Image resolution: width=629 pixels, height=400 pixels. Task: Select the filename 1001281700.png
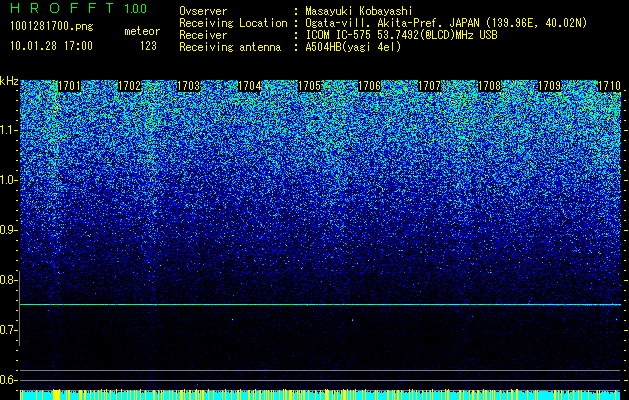(x=52, y=27)
